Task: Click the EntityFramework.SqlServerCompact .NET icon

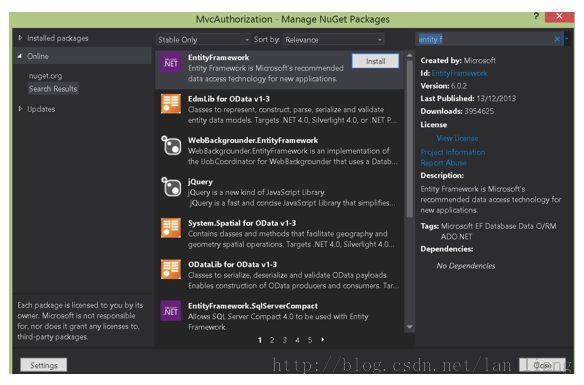Action: click(x=171, y=311)
